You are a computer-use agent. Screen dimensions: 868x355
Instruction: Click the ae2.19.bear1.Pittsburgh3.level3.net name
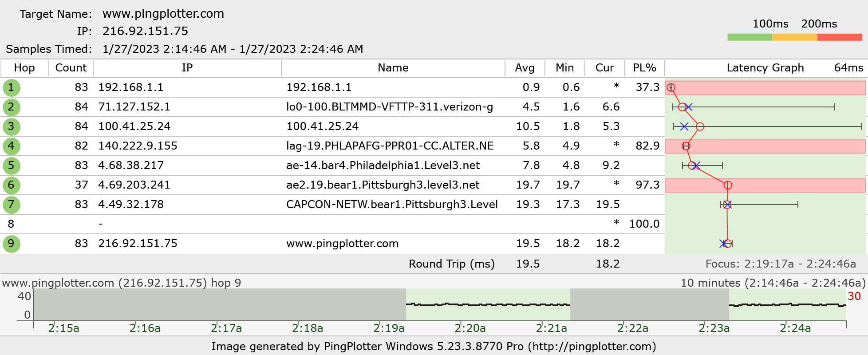[x=383, y=185]
